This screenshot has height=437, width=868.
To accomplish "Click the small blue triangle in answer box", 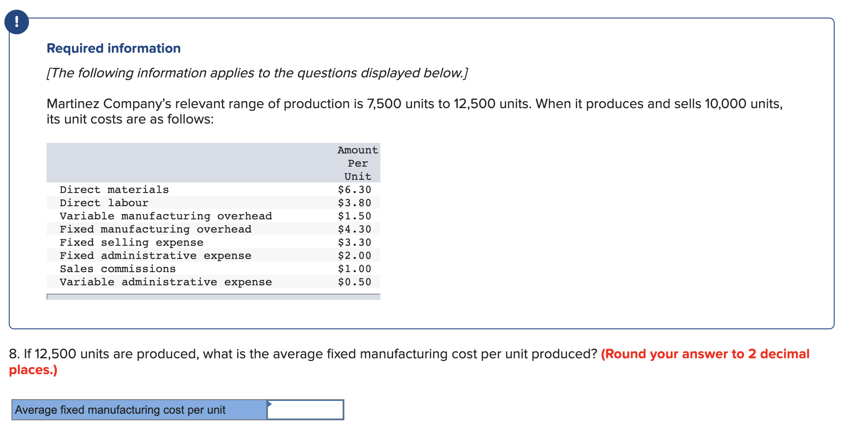I will (270, 404).
